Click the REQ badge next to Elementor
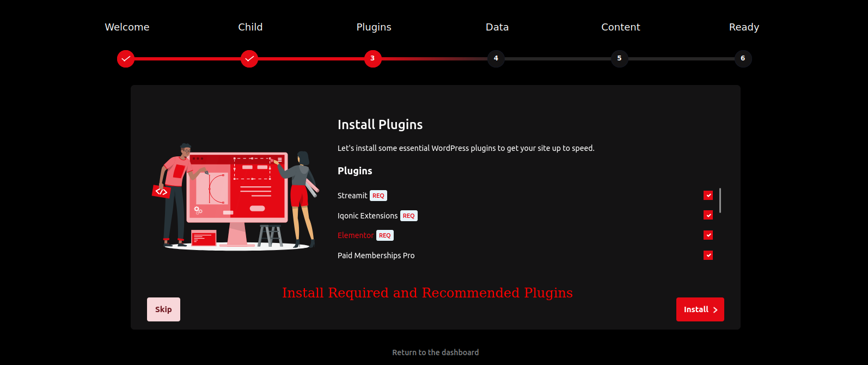 (x=385, y=235)
